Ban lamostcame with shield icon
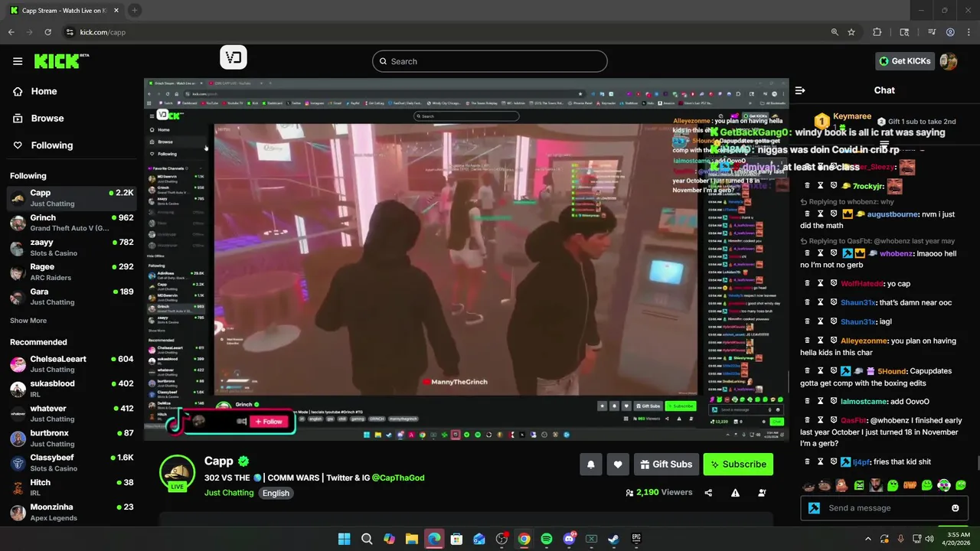The width and height of the screenshot is (980, 551). click(x=834, y=401)
